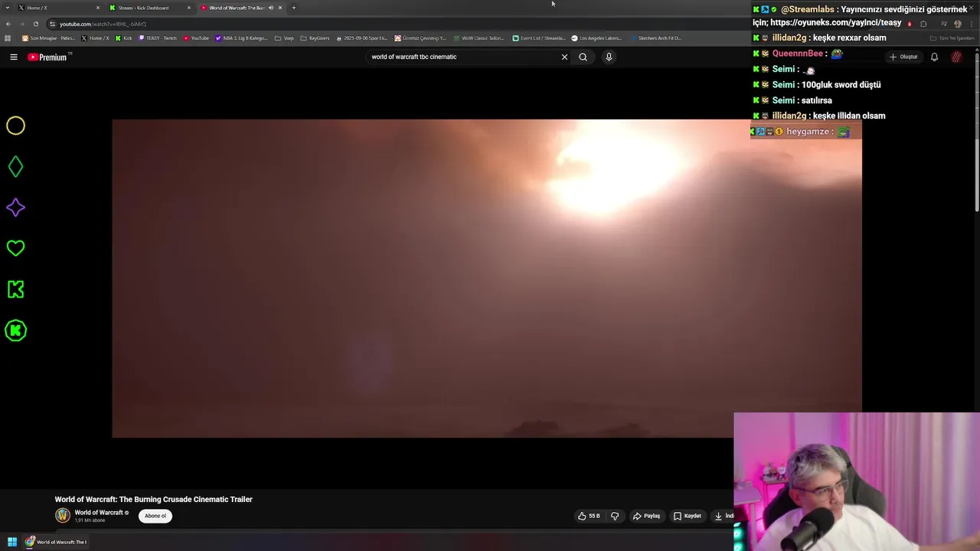Like the video with thumbs up
This screenshot has height=551, width=980.
point(589,516)
